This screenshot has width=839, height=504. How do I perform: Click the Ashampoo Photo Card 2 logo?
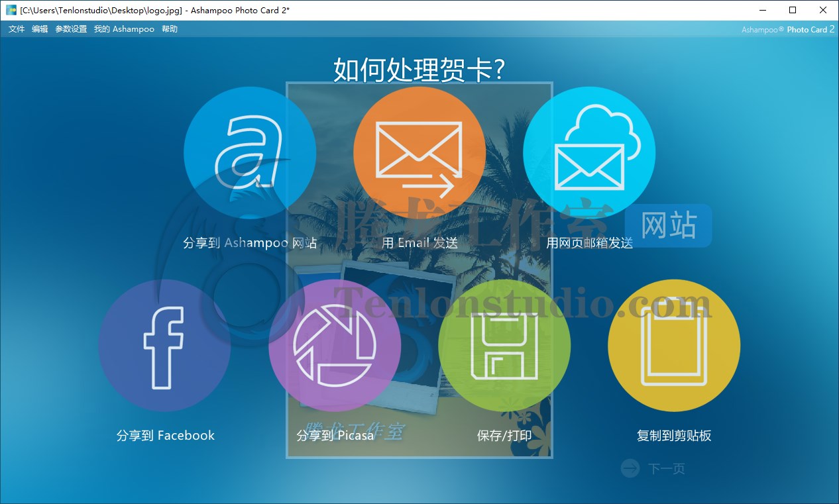(x=787, y=29)
